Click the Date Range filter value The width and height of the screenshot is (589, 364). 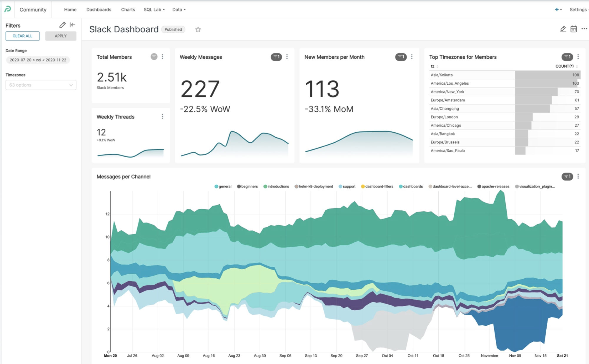point(38,60)
